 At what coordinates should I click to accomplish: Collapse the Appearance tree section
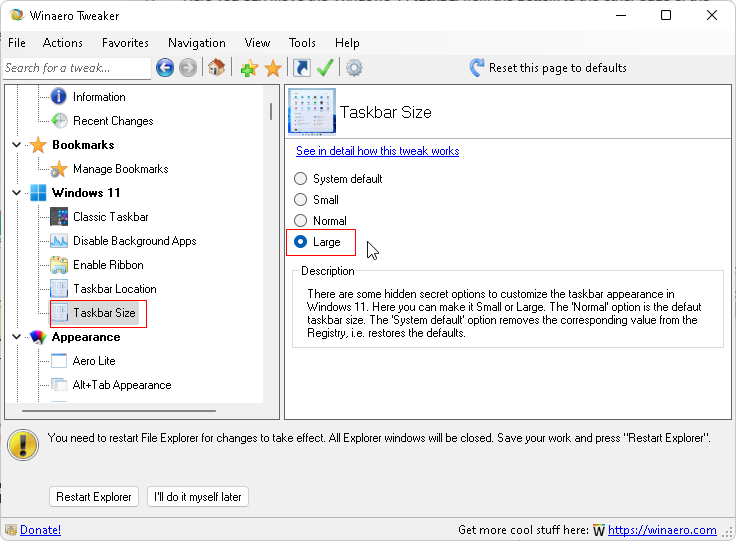16,337
